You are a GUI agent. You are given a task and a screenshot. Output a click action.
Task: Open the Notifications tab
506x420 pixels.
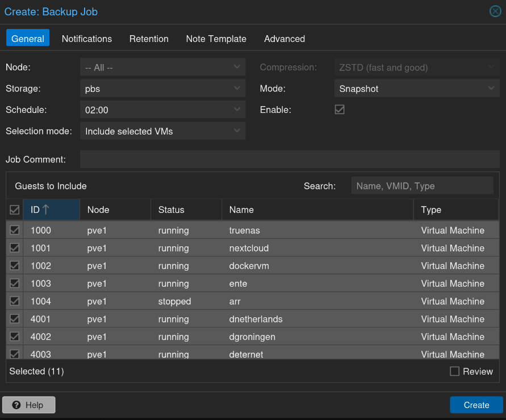[x=87, y=39]
